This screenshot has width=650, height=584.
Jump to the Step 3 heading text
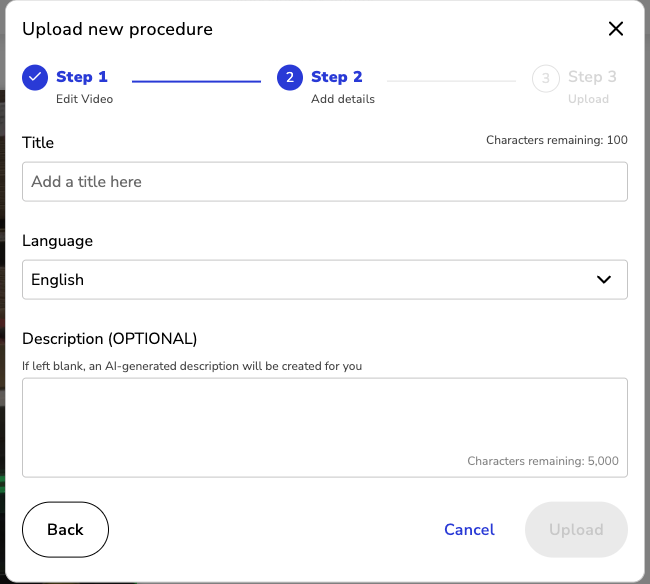click(592, 77)
